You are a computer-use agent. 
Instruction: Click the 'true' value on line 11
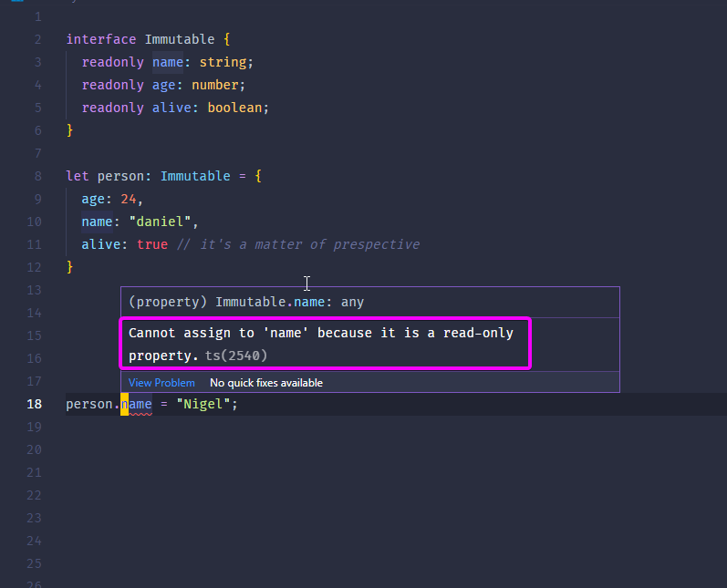pos(152,244)
